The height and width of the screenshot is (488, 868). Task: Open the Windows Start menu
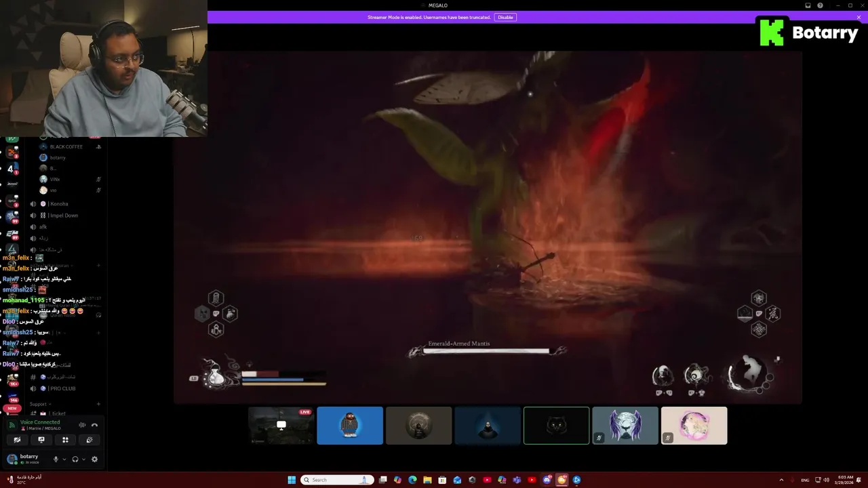pyautogui.click(x=292, y=480)
